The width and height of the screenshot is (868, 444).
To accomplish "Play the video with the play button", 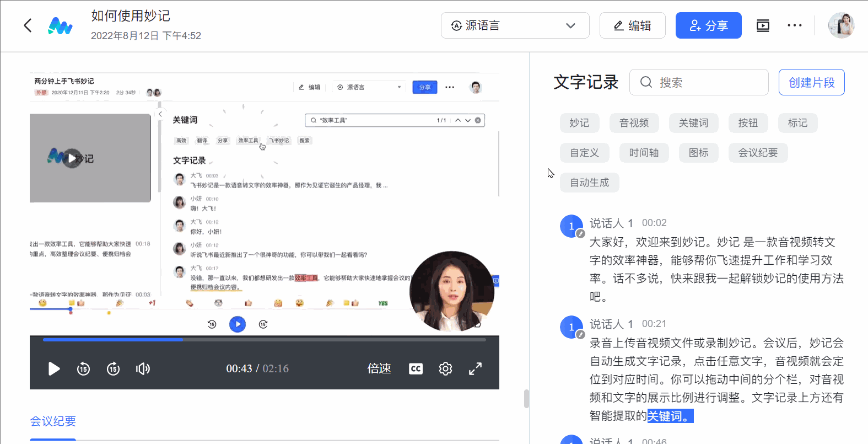I will (53, 368).
